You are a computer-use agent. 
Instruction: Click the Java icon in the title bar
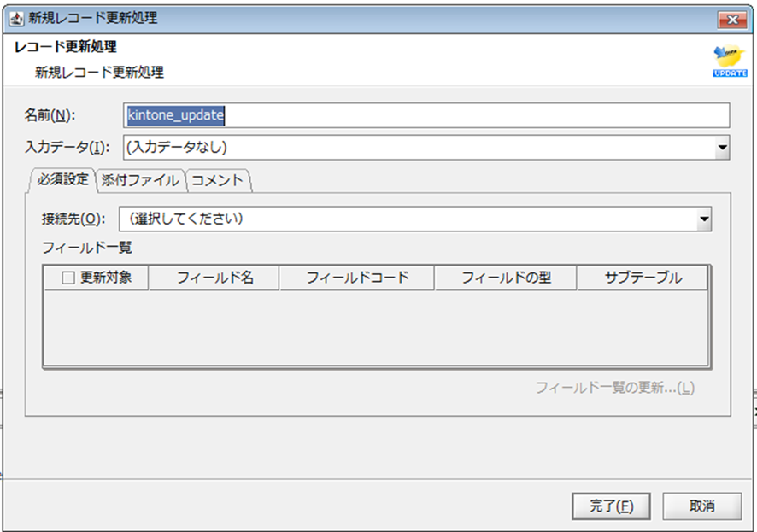point(17,18)
